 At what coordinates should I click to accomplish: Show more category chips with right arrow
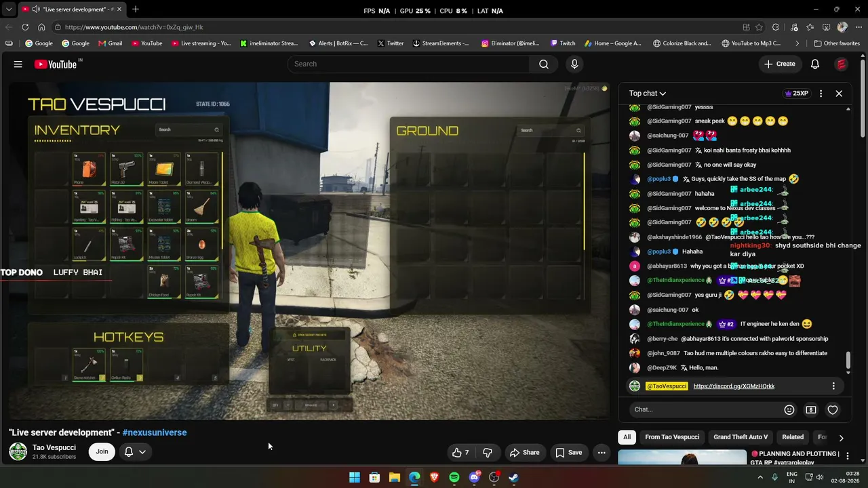pos(841,438)
